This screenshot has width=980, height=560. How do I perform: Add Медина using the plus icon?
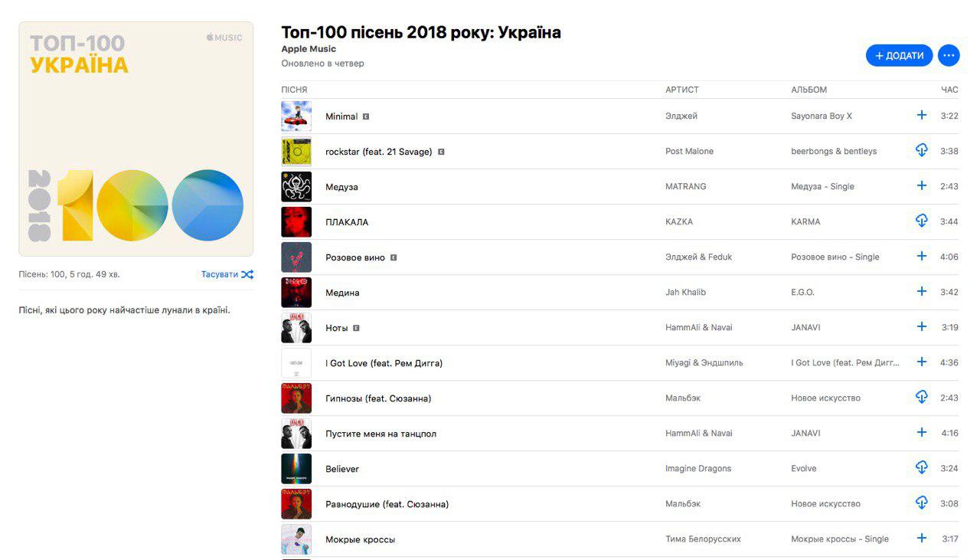(922, 292)
